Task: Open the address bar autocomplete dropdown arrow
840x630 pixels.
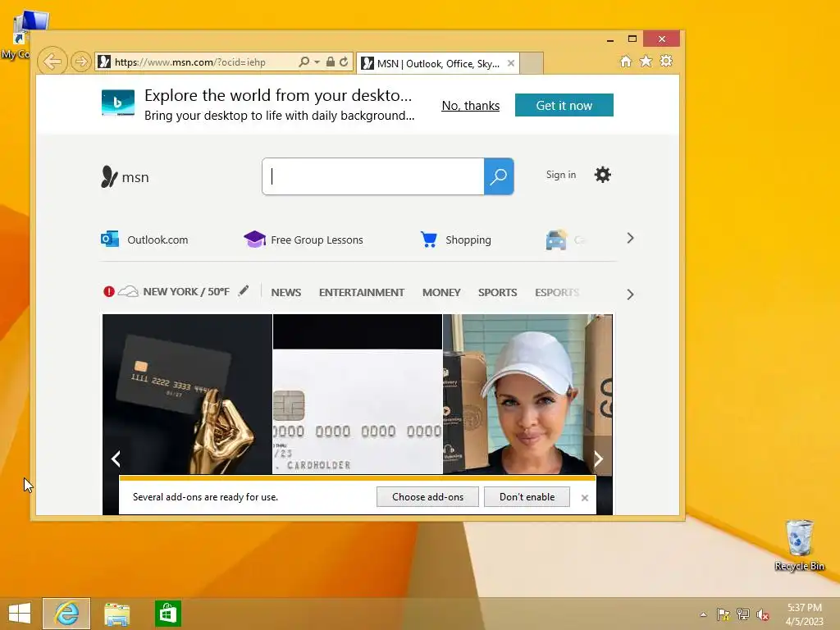Action: pos(317,62)
